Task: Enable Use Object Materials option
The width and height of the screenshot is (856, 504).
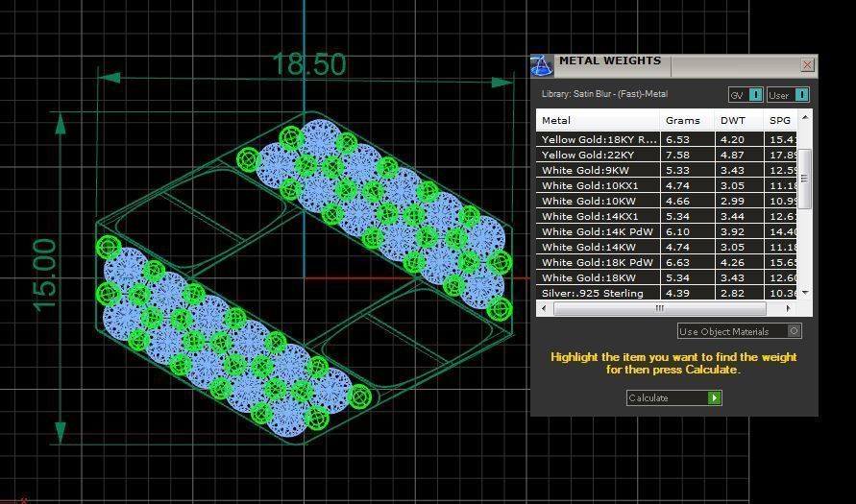Action: [740, 331]
